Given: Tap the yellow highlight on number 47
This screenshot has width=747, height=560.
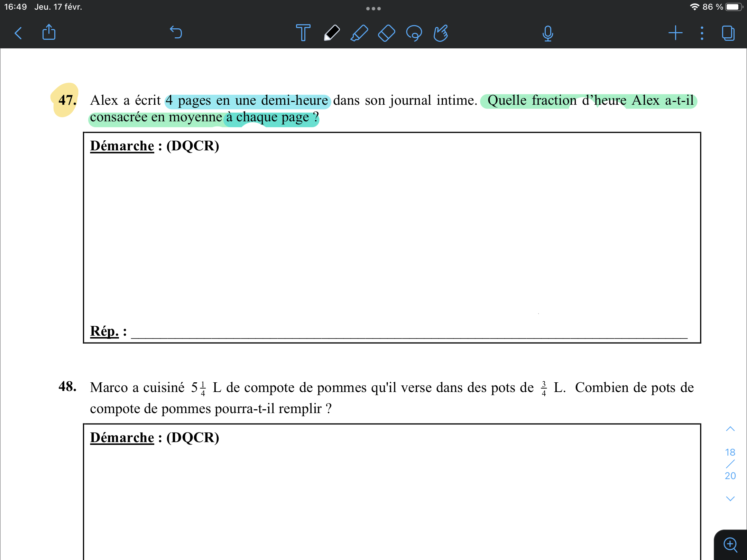Looking at the screenshot, I should point(65,100).
